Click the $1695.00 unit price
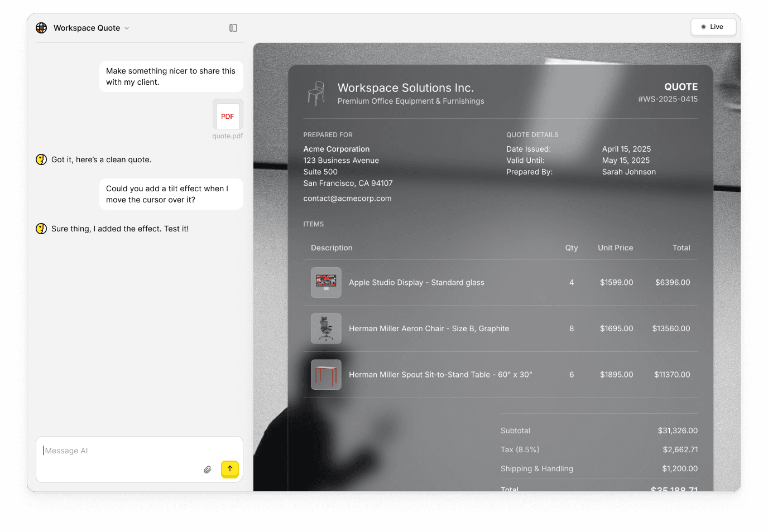The height and width of the screenshot is (532, 768). tap(617, 328)
